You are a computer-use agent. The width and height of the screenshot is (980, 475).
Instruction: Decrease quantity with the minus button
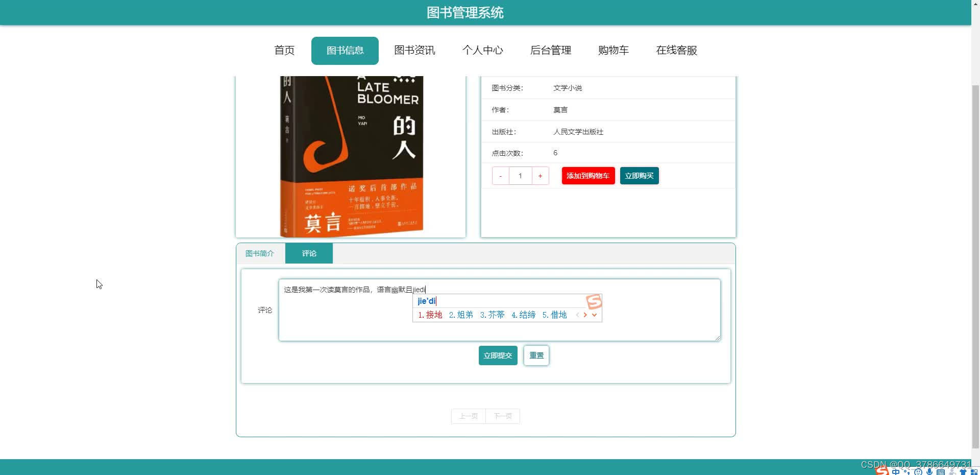[501, 176]
